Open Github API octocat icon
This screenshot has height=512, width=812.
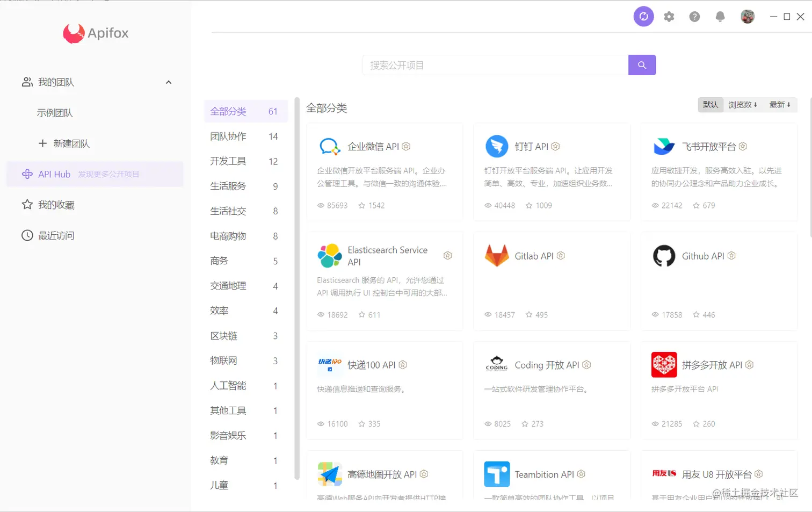click(664, 256)
